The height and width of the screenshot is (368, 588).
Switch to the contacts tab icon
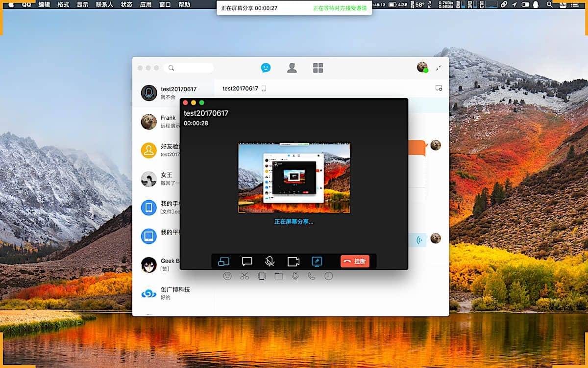pyautogui.click(x=292, y=68)
